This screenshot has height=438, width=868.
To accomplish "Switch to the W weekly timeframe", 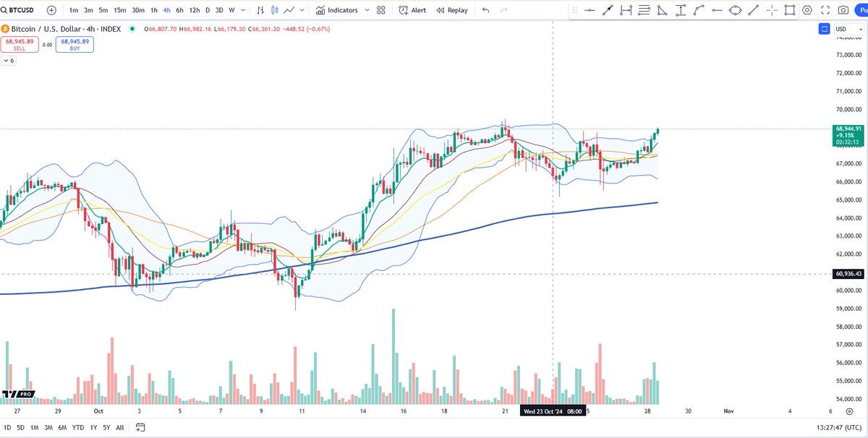I will (231, 11).
